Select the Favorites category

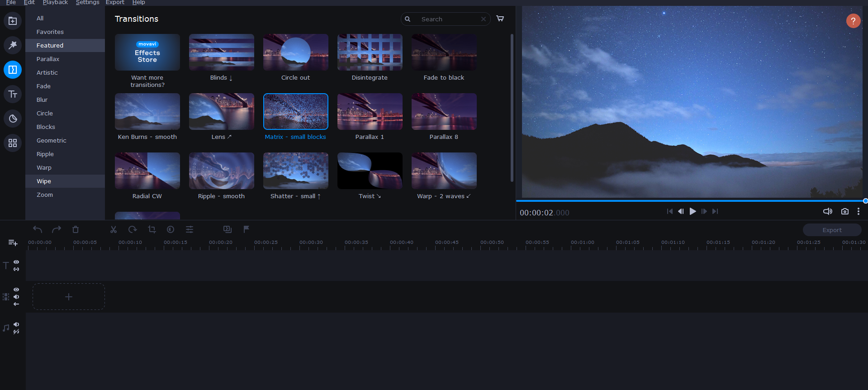click(x=65, y=32)
